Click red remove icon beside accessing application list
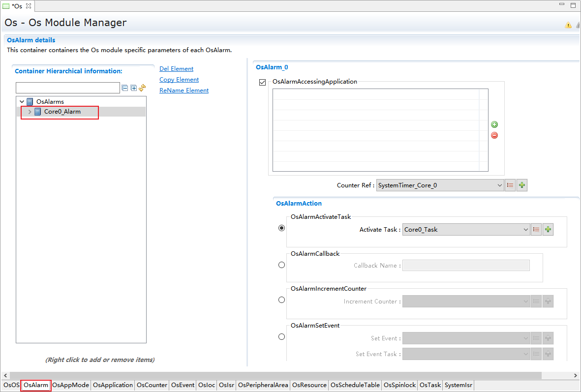 (494, 135)
